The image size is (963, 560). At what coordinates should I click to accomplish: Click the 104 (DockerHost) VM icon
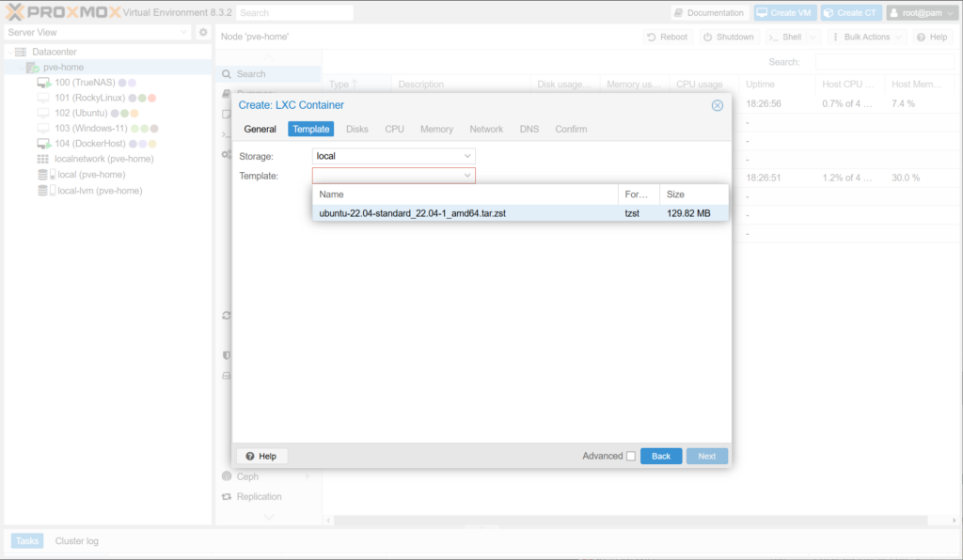click(x=43, y=144)
